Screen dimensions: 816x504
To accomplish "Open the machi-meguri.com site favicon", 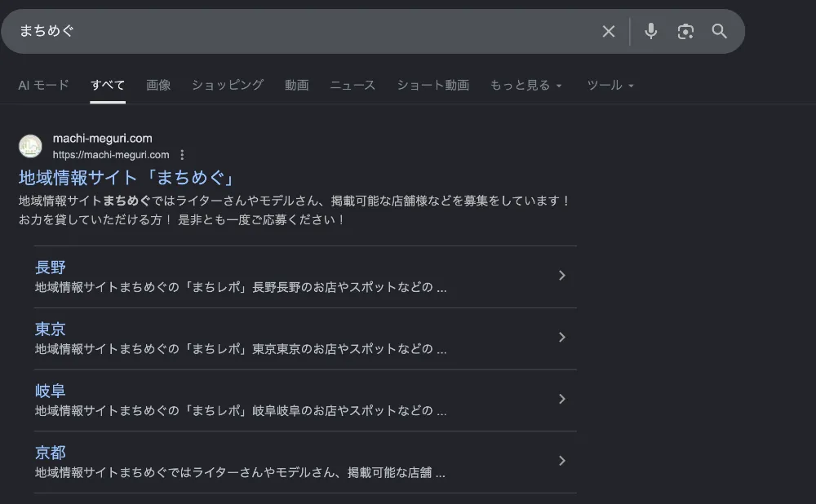I will point(30,146).
